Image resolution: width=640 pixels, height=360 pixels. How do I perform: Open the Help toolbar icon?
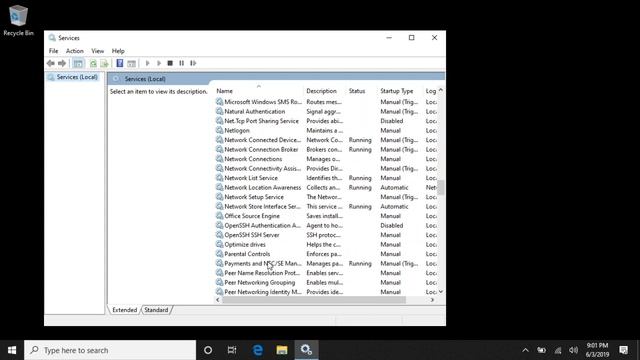pos(120,63)
